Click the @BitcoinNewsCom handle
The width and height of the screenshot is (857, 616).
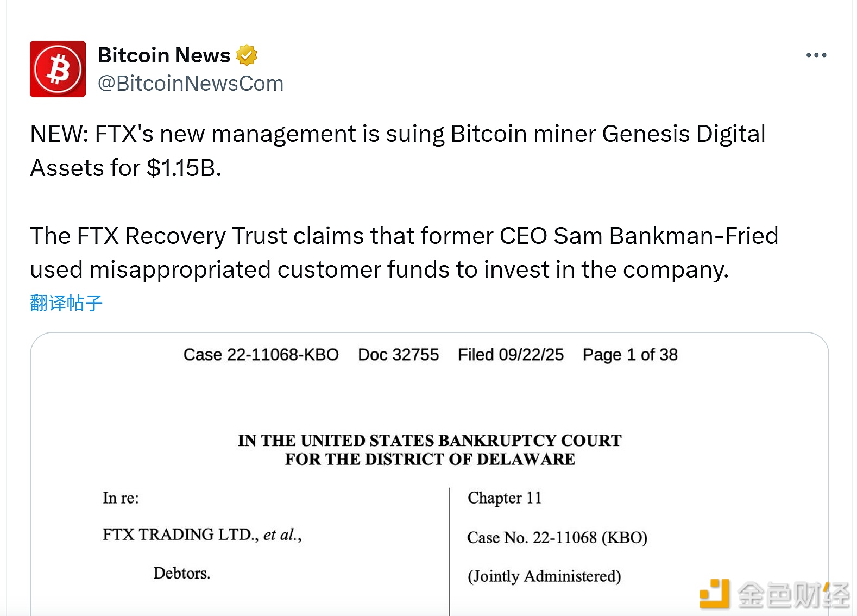click(x=190, y=84)
